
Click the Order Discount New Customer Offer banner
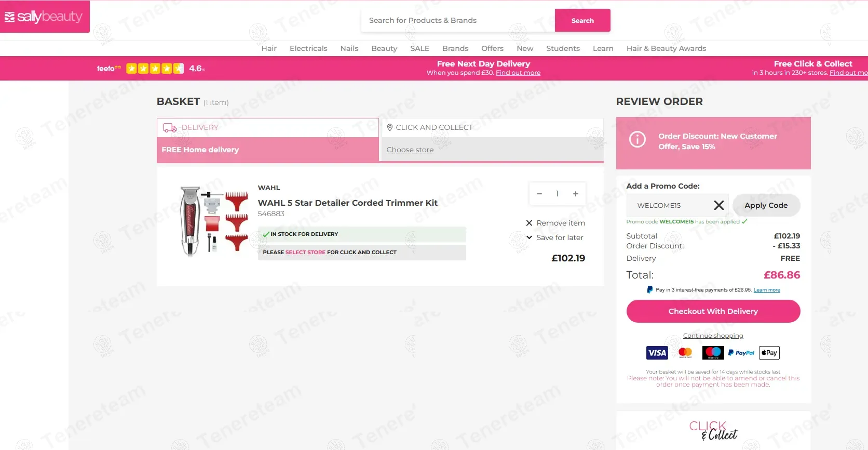pyautogui.click(x=713, y=143)
